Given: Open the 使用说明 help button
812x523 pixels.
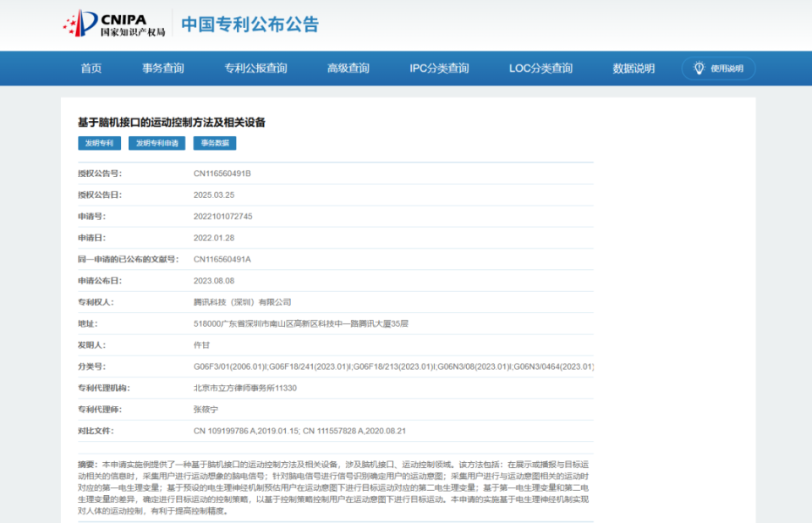Looking at the screenshot, I should (719, 69).
